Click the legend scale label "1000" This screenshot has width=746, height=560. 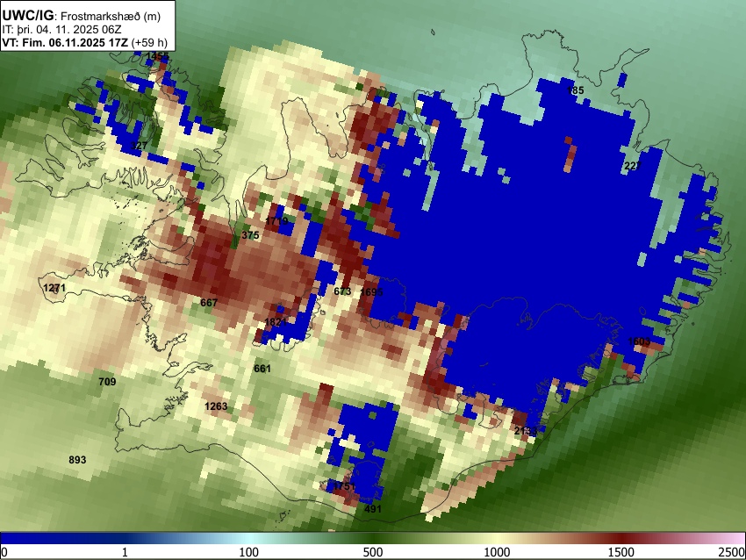(497, 552)
